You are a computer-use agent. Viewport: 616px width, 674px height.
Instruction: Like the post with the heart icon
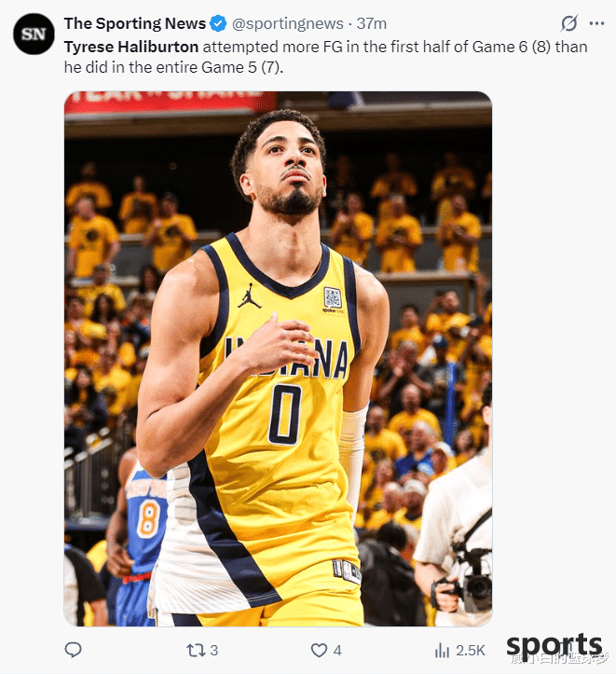click(x=319, y=650)
